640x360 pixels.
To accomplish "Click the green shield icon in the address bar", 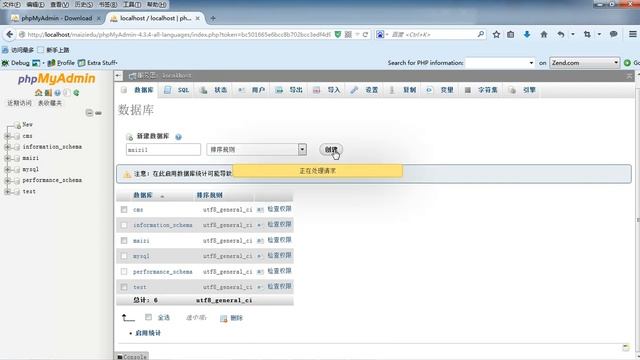I will 338,35.
